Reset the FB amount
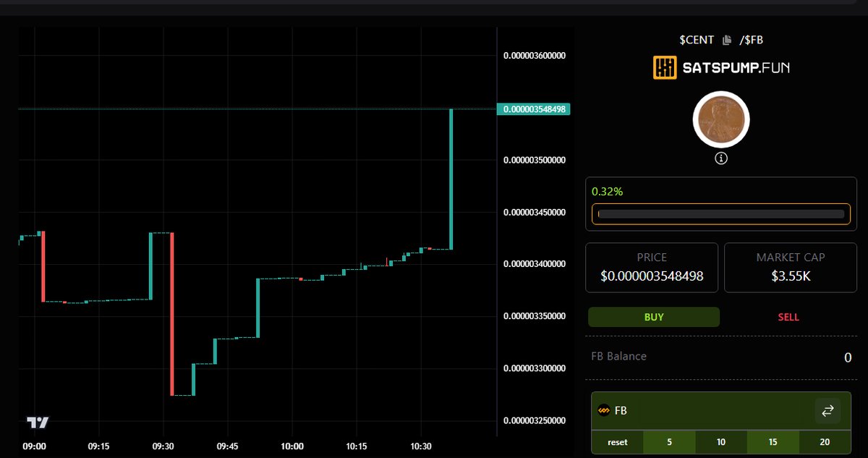This screenshot has width=868, height=458. click(618, 442)
